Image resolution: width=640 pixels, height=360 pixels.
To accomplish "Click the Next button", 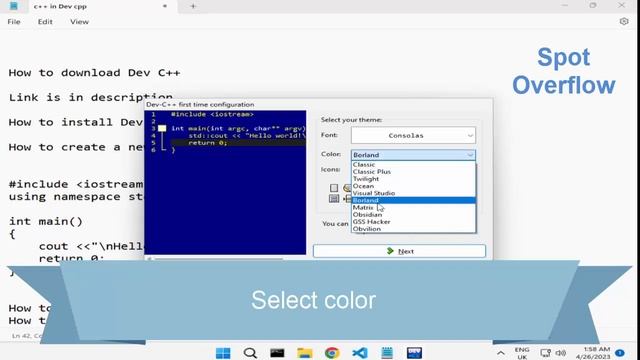I will click(399, 251).
